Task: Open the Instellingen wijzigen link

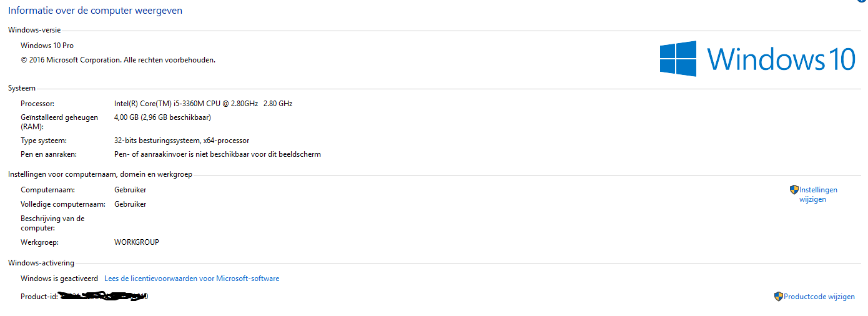Action: tap(818, 194)
